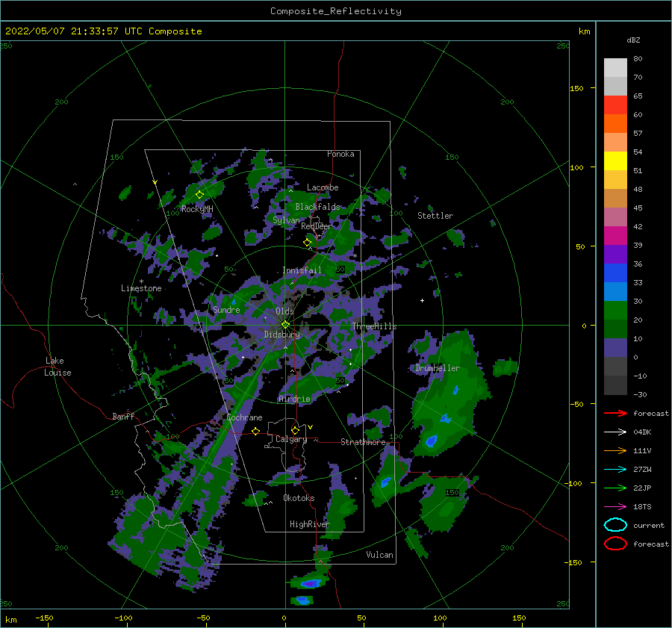Click the Sylvan label
This screenshot has width=672, height=628.
tap(286, 220)
